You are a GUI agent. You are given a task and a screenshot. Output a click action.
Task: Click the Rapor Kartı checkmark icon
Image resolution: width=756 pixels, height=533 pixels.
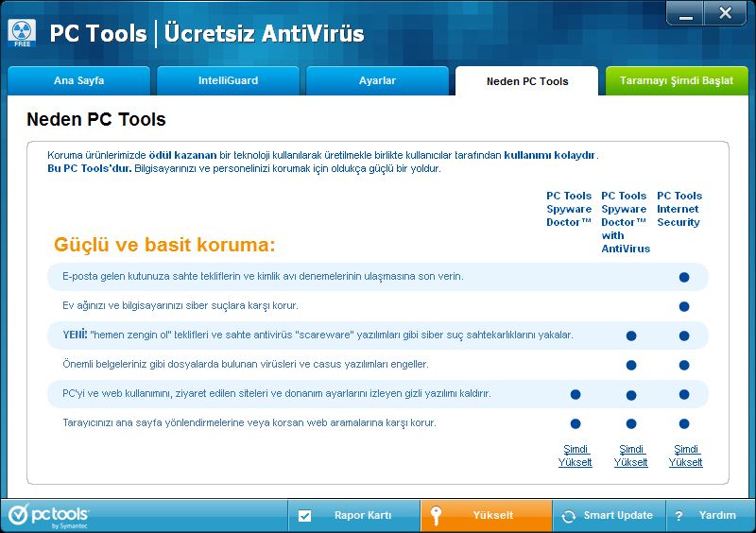[x=304, y=516]
